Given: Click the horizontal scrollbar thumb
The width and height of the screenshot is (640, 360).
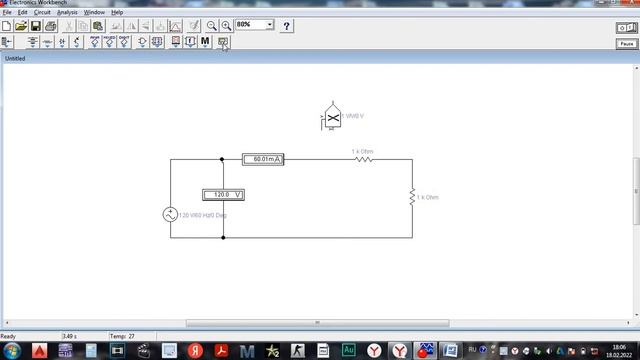Looking at the screenshot, I should pos(318,323).
